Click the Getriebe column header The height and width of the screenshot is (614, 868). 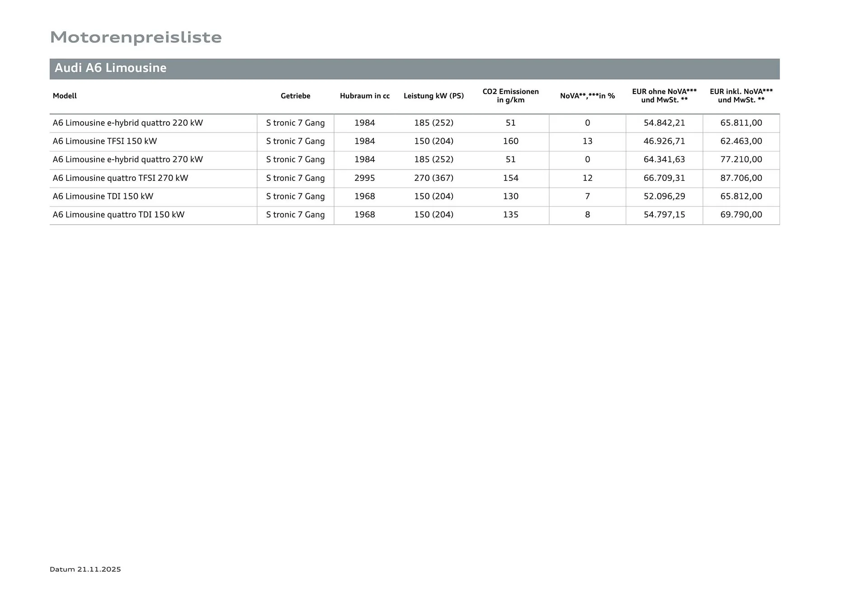click(295, 96)
